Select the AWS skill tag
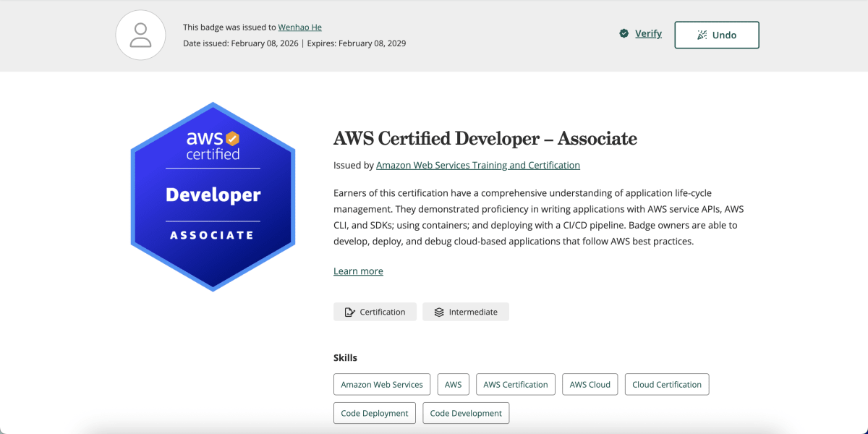Image resolution: width=868 pixels, height=434 pixels. point(454,384)
